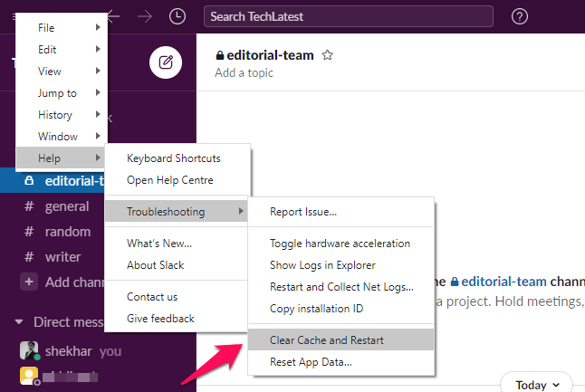Select Copy installation ID

(x=341, y=308)
